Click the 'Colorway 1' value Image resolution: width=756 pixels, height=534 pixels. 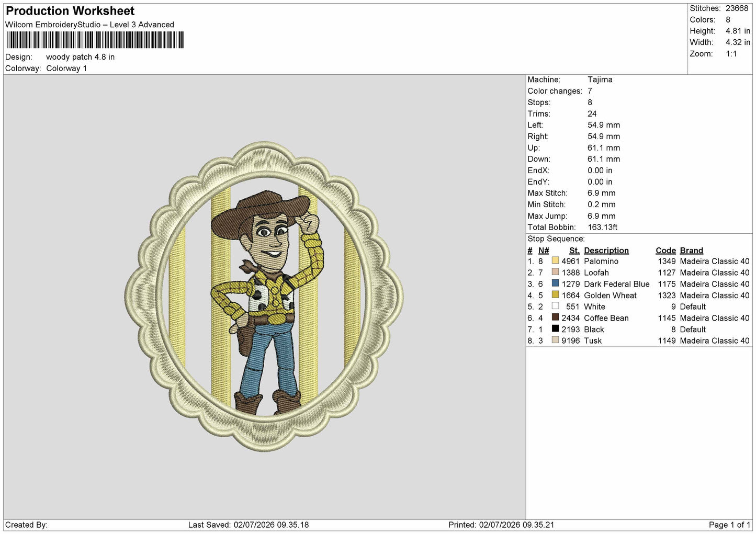click(x=66, y=69)
